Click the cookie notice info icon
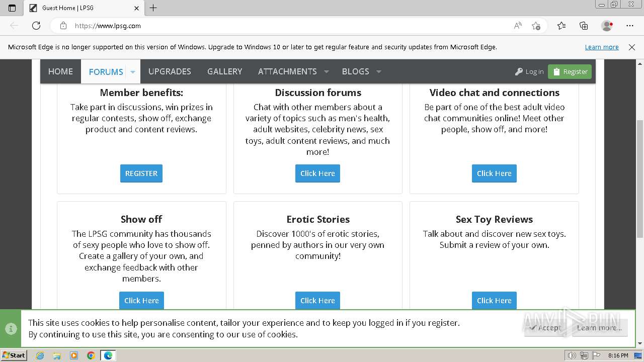The width and height of the screenshot is (644, 362). 10,328
